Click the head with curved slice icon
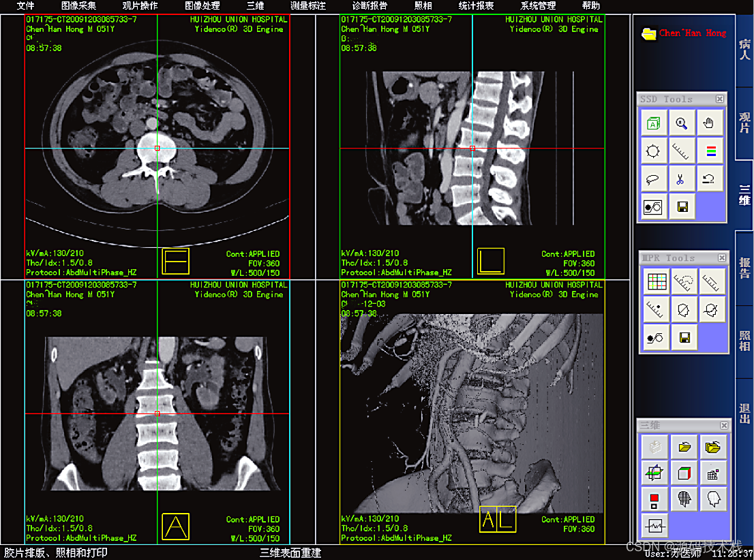Image resolution: width=754 pixels, height=560 pixels. coord(711,310)
